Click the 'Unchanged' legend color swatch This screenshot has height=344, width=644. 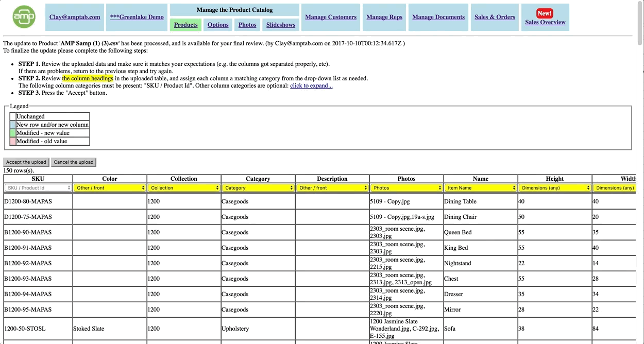pyautogui.click(x=13, y=116)
